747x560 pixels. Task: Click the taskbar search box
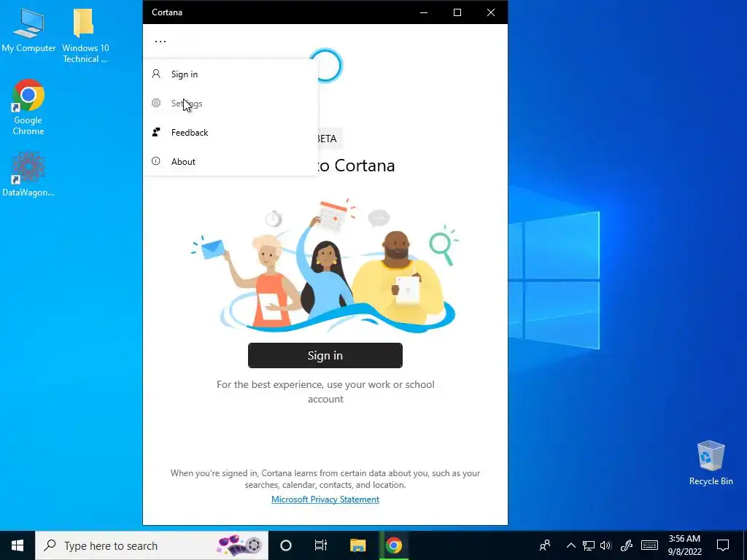coord(152,545)
